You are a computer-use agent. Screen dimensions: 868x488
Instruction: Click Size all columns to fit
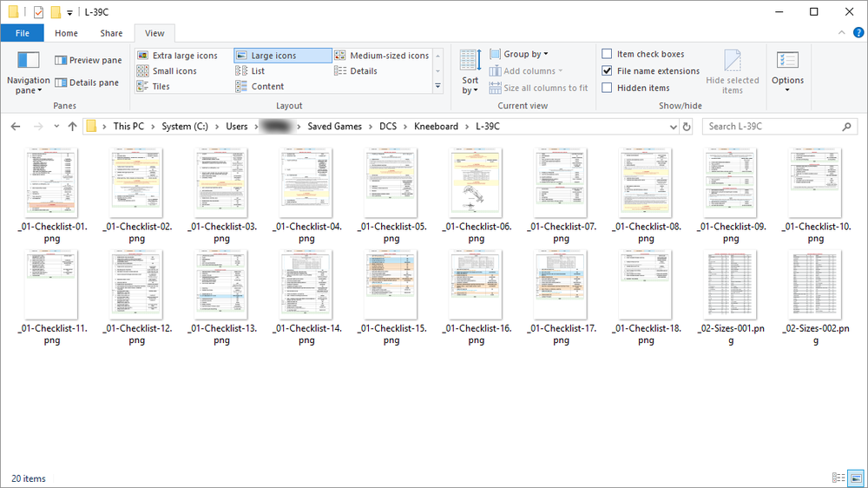[539, 88]
